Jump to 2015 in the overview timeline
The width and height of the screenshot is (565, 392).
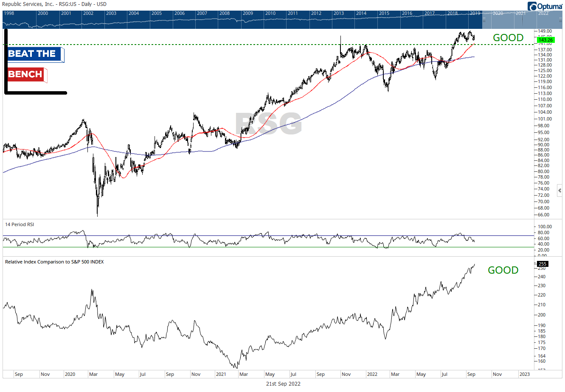(384, 13)
